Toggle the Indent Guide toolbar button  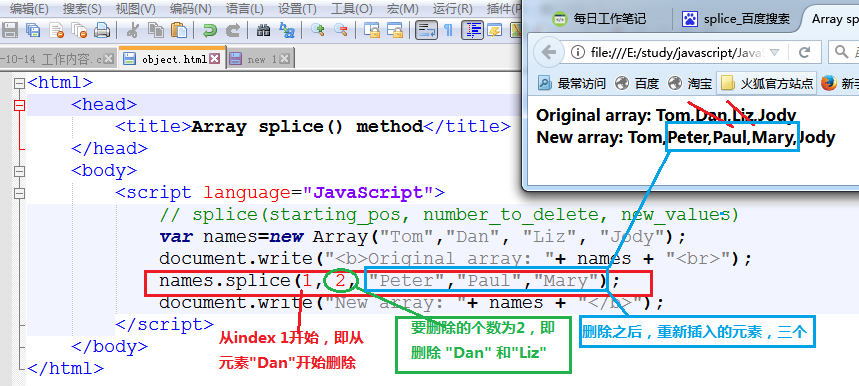(472, 30)
